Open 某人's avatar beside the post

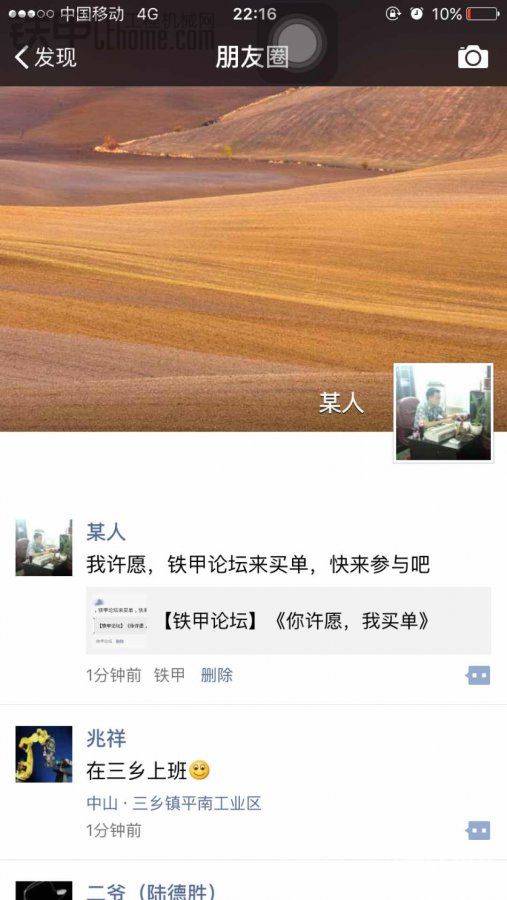pos(44,547)
